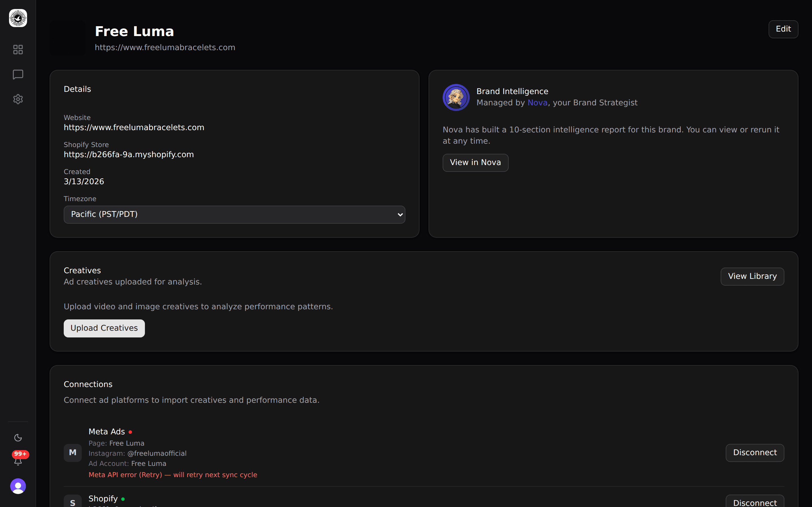Image resolution: width=812 pixels, height=507 pixels.
Task: Click the Meta API error retry message
Action: tap(173, 475)
